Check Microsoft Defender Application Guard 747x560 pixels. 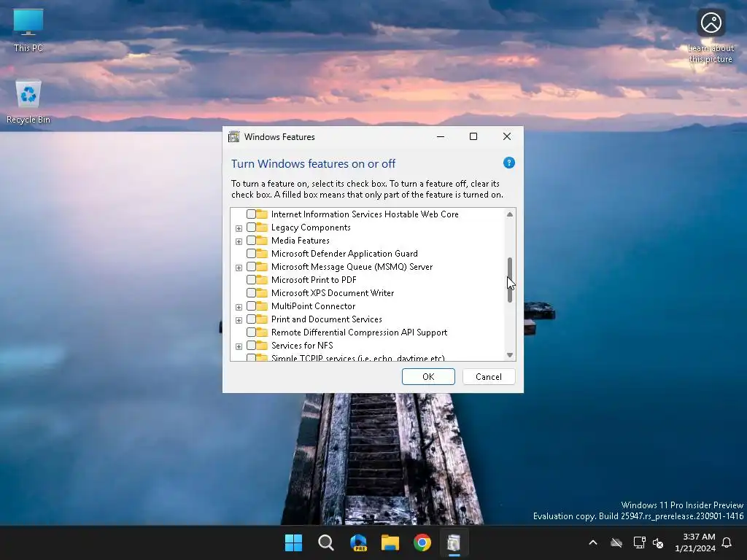tap(251, 253)
